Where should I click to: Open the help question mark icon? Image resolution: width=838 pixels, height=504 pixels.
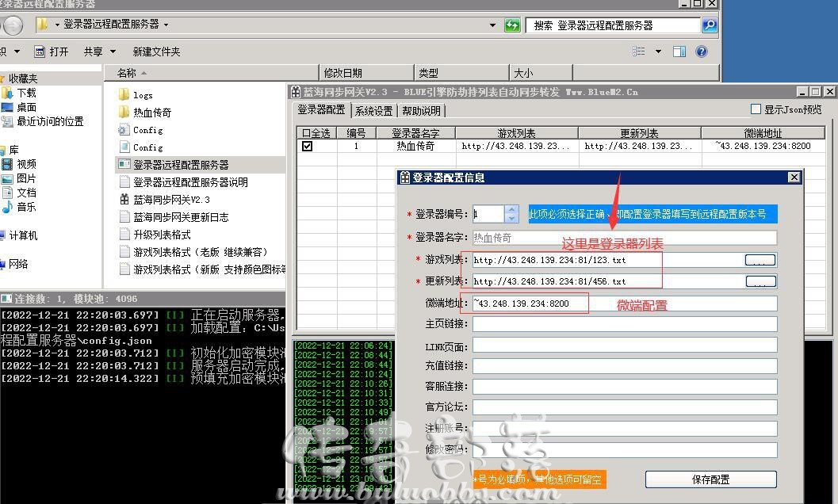[x=702, y=52]
